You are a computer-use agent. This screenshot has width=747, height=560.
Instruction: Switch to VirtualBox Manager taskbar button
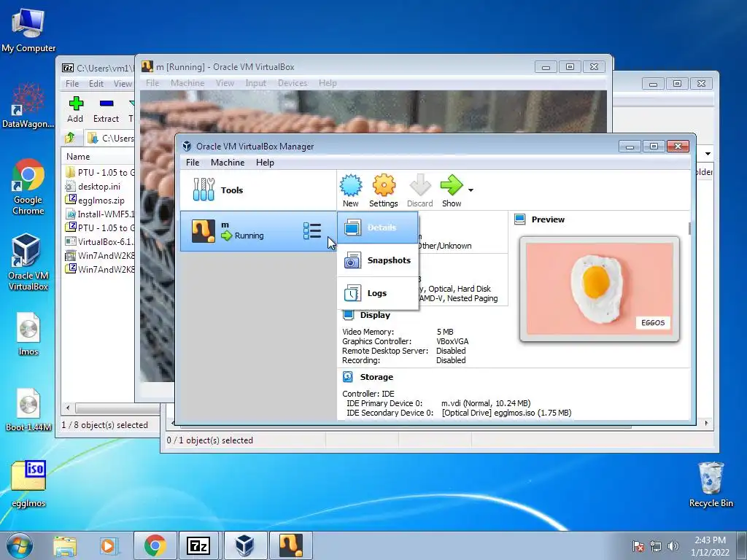[245, 545]
